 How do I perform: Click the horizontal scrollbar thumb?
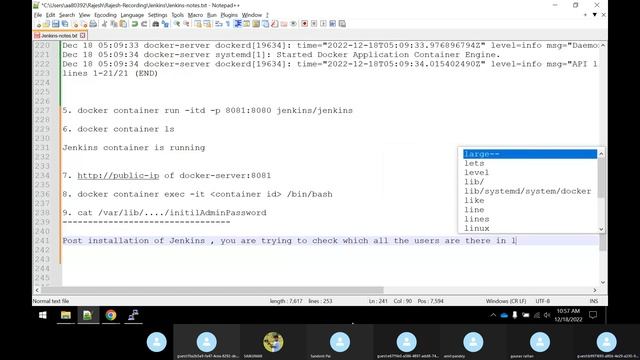(x=211, y=290)
